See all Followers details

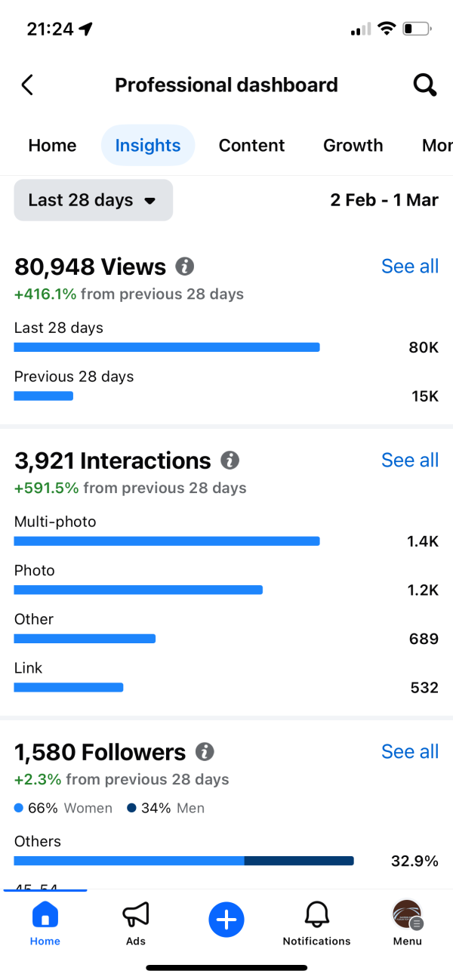tap(410, 751)
